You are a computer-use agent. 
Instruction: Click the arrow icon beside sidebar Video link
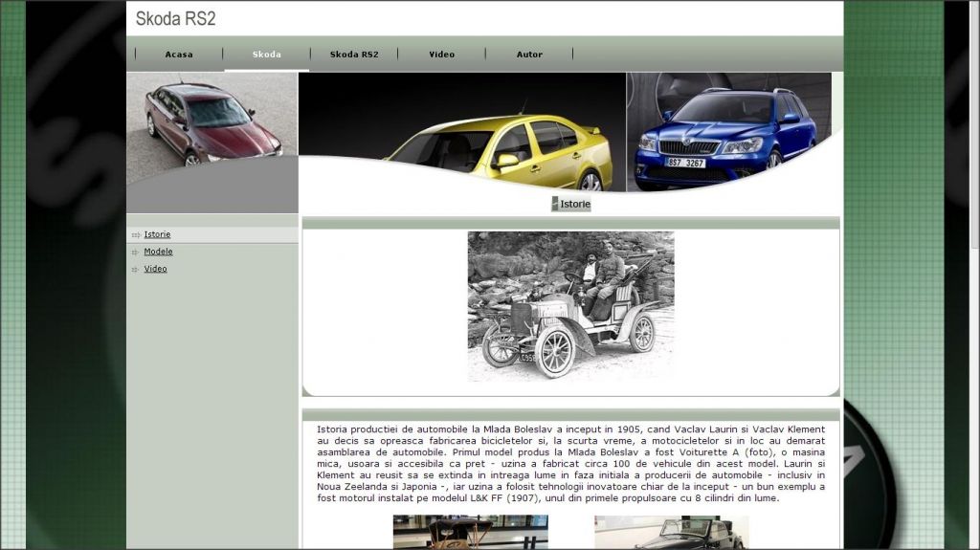(x=136, y=270)
